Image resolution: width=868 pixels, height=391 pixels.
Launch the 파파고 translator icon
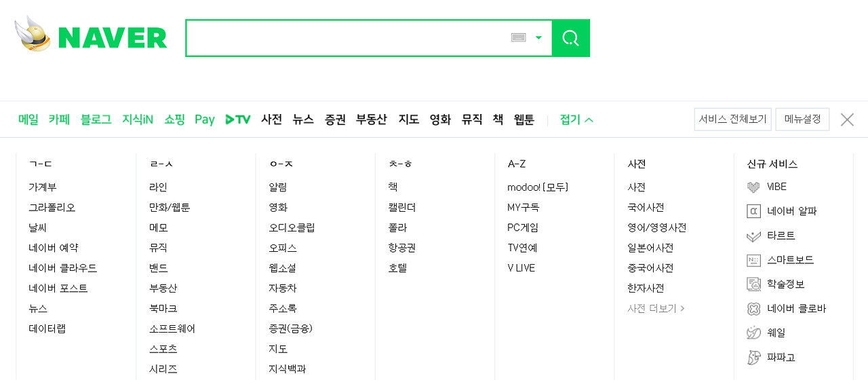click(753, 357)
